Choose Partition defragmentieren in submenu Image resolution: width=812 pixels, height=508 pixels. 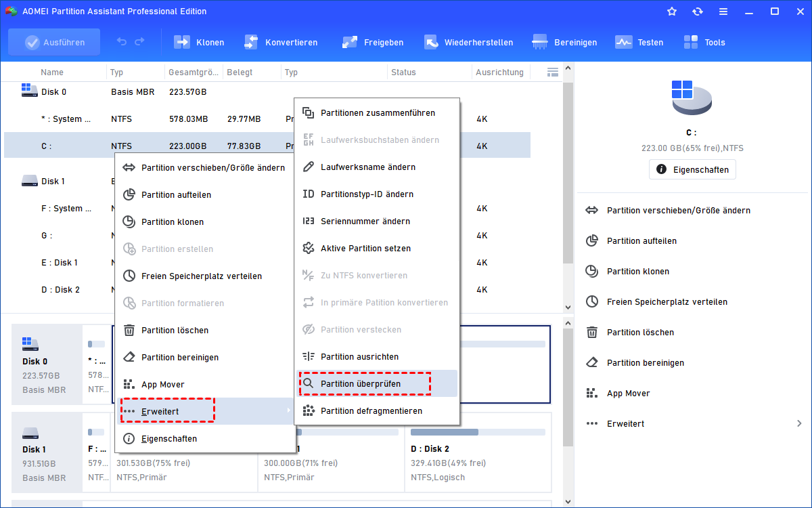coord(377,411)
